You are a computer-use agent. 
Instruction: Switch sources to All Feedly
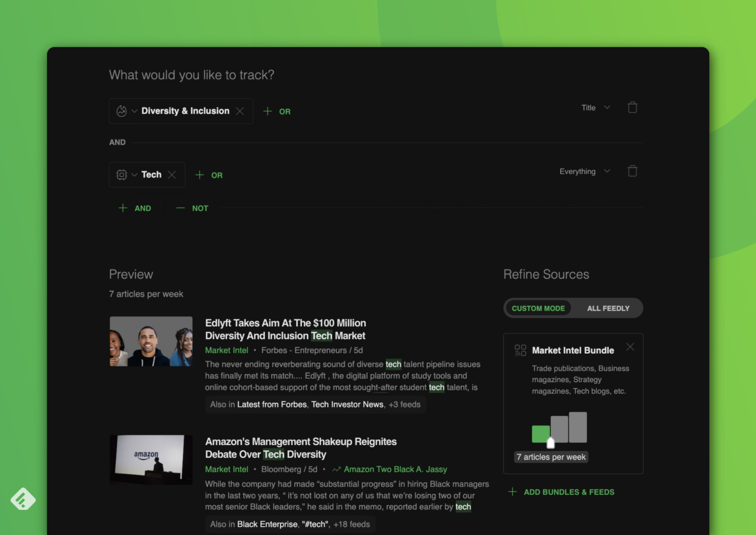pos(608,308)
